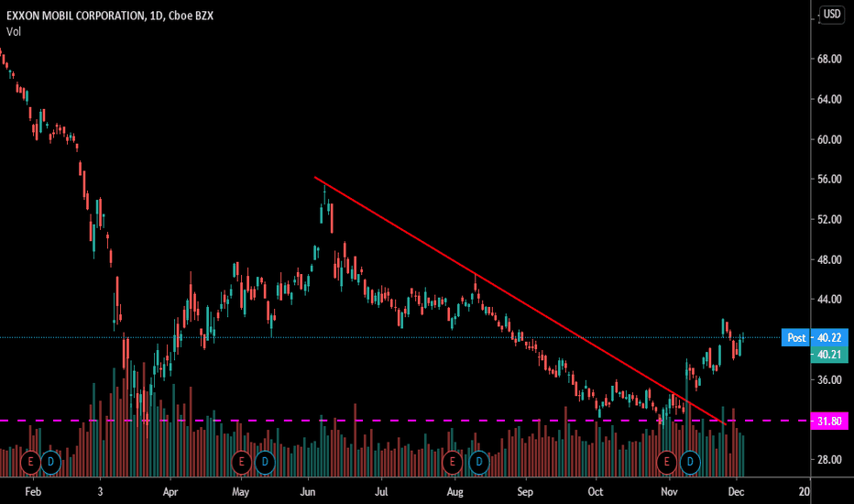Image resolution: width=854 pixels, height=504 pixels.
Task: Select the magenta dashed horizontal line
Action: pyautogui.click(x=405, y=421)
